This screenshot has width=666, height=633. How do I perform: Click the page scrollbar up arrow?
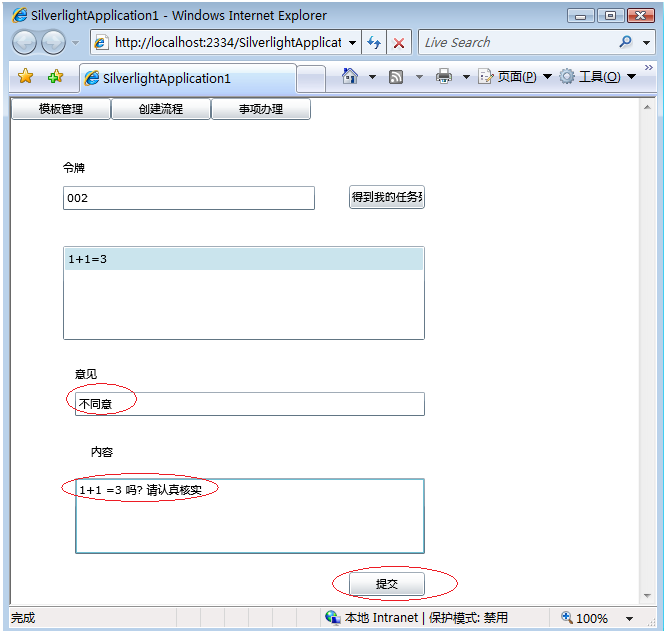tap(647, 107)
